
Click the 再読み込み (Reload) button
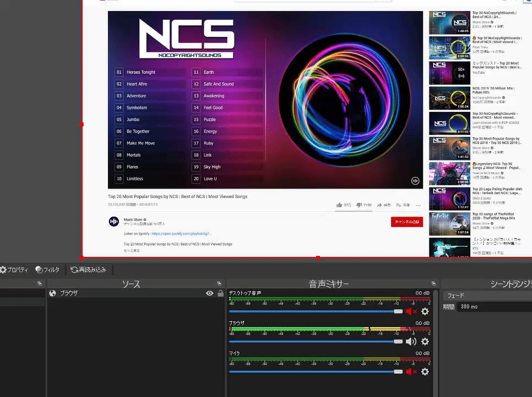pos(89,270)
